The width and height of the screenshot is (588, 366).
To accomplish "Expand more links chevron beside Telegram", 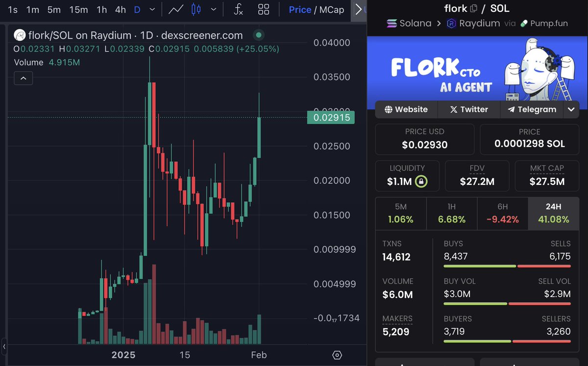I will coord(571,109).
